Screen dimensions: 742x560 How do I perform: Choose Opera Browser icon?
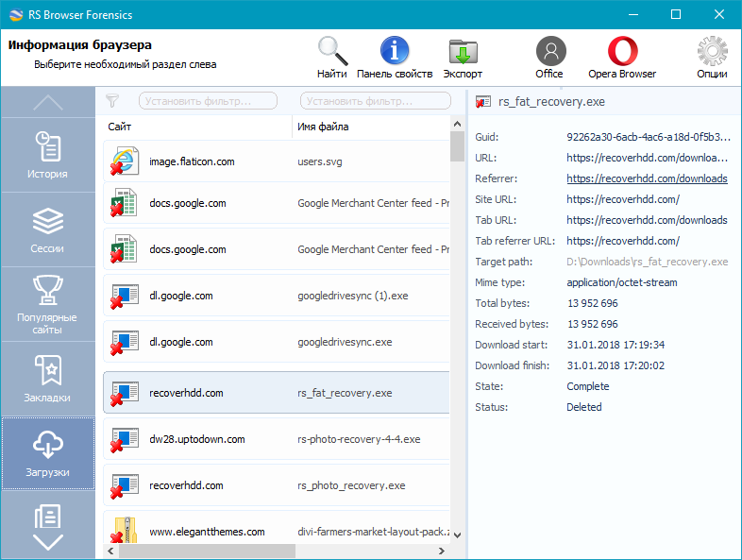click(x=622, y=57)
